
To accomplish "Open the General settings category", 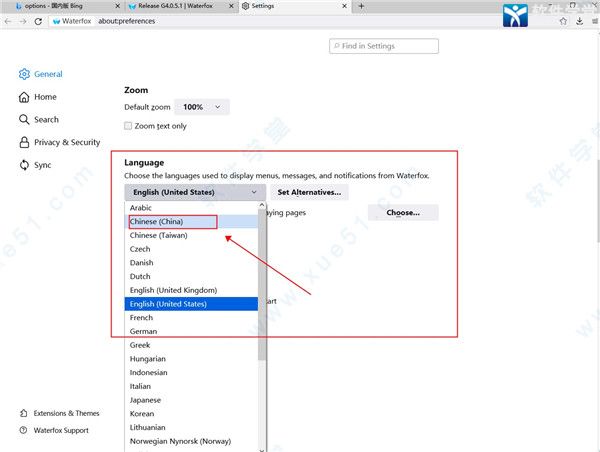I will click(x=41, y=74).
